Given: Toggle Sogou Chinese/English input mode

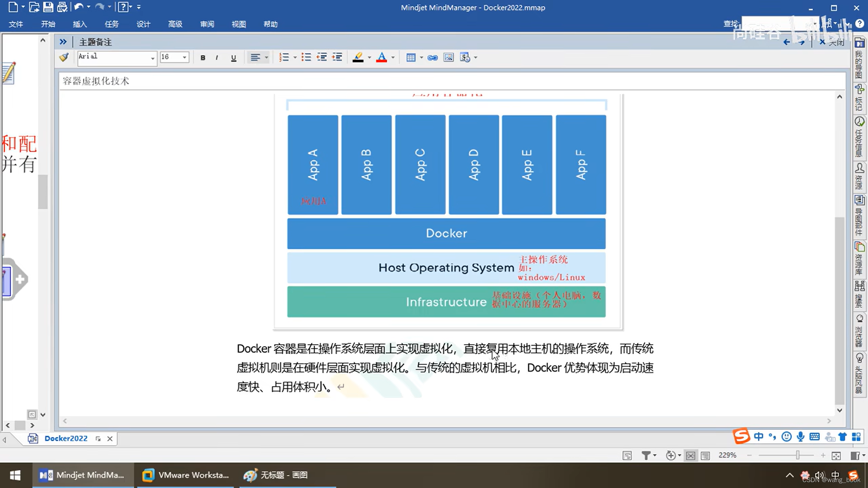Looking at the screenshot, I should 759,436.
